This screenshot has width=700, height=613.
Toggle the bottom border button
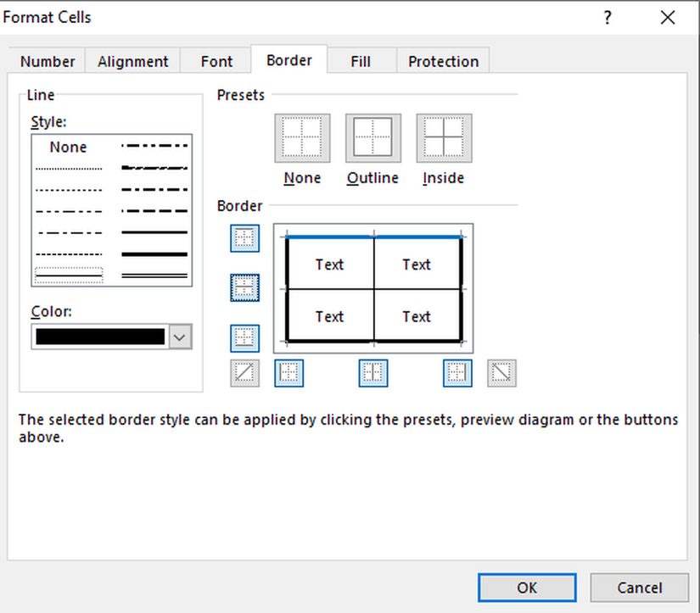pos(245,337)
